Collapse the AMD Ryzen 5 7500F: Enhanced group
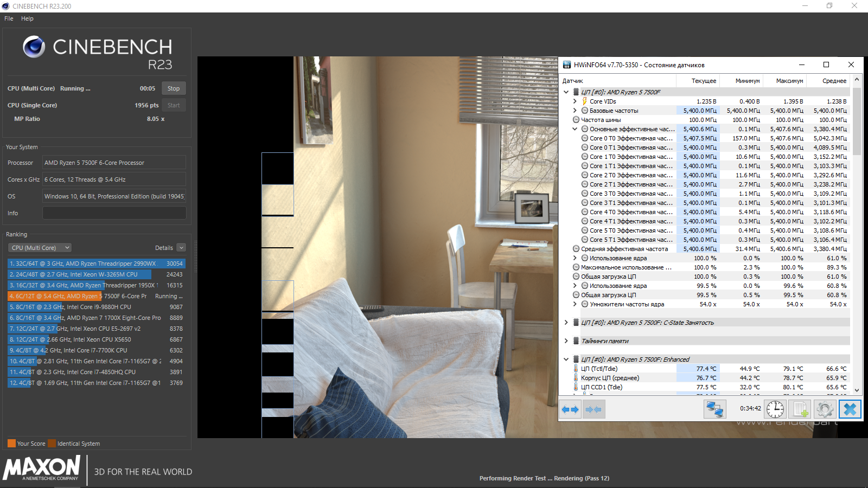 click(x=566, y=359)
